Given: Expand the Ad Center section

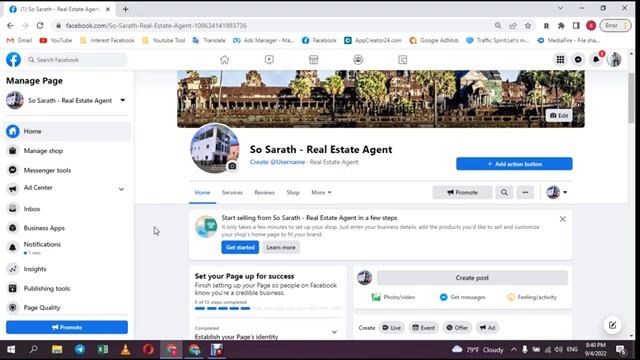Looking at the screenshot, I should click(x=121, y=189).
